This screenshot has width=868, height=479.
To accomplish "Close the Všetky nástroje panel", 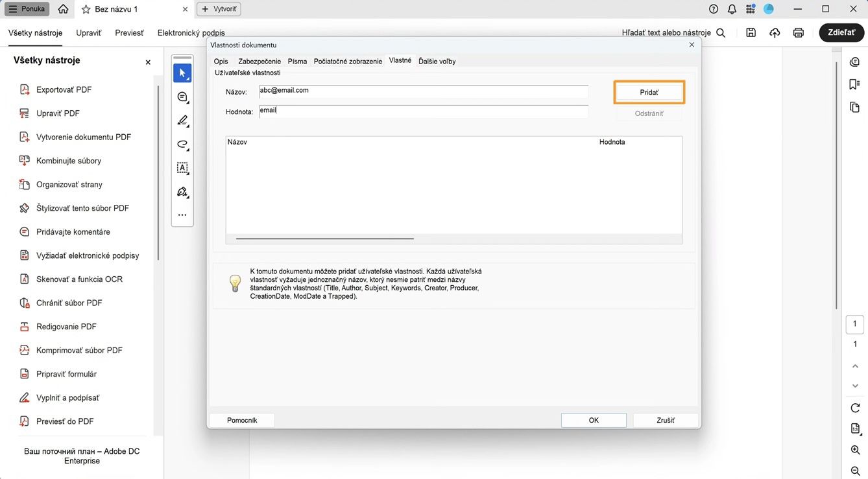I will click(x=148, y=62).
